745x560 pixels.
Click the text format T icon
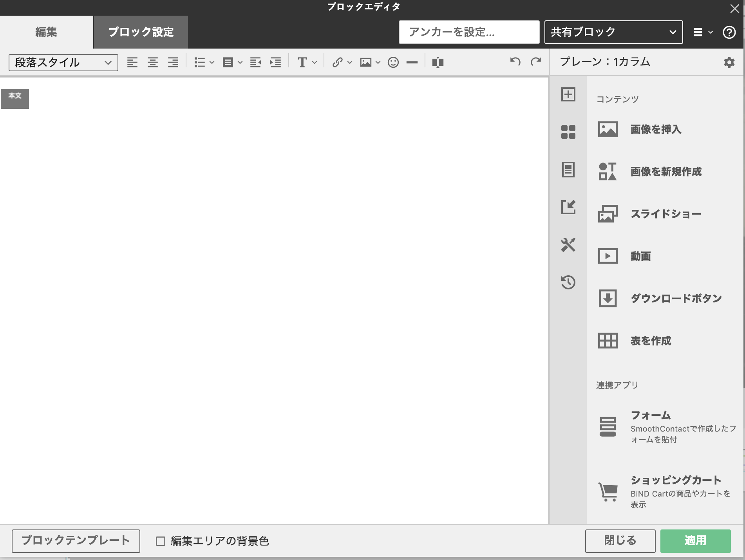pyautogui.click(x=302, y=62)
